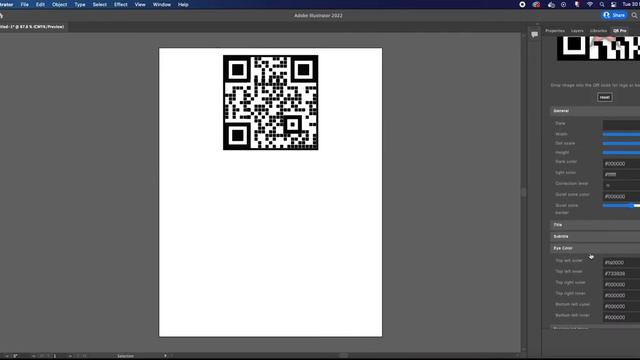
Task: Open the Object menu
Action: pyautogui.click(x=59, y=4)
